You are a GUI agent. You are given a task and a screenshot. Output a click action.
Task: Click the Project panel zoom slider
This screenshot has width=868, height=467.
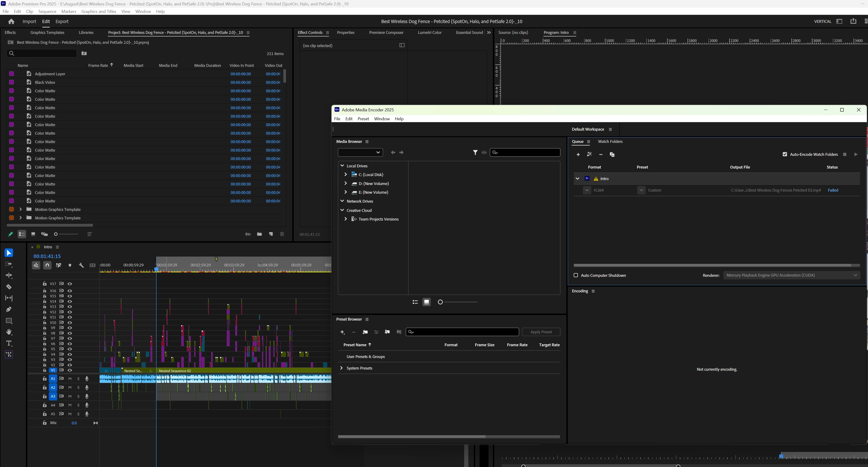coord(67,234)
